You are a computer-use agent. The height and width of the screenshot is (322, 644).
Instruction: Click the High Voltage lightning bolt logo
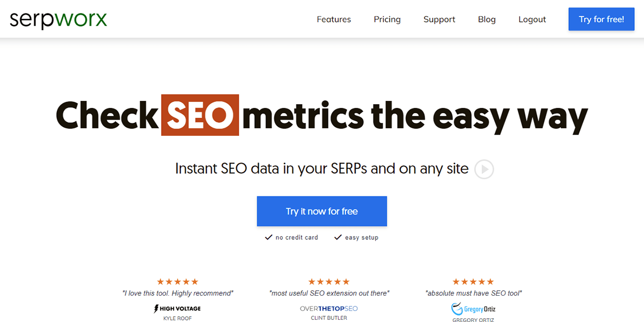click(156, 309)
